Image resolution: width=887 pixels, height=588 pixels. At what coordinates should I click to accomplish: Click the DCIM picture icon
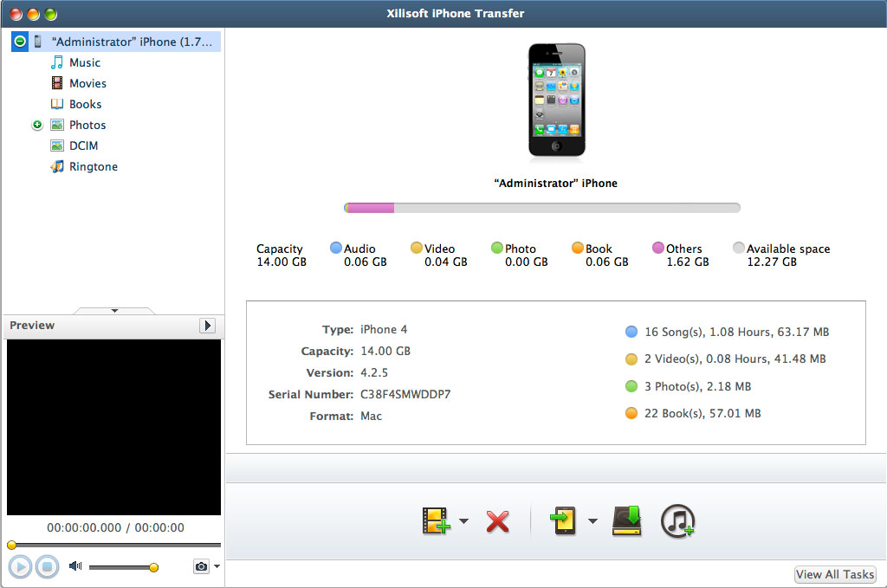[x=57, y=145]
